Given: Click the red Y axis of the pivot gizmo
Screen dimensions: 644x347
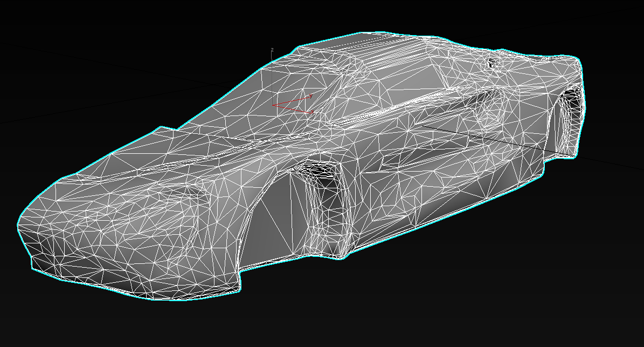Looking at the screenshot, I should [x=291, y=100].
